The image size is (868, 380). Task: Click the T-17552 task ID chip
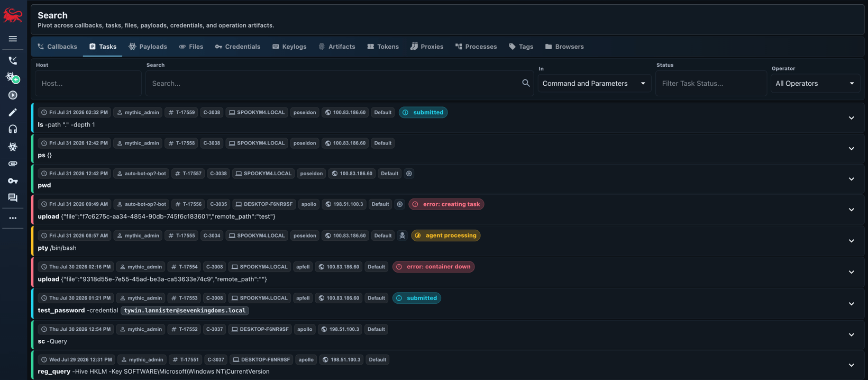(184, 329)
